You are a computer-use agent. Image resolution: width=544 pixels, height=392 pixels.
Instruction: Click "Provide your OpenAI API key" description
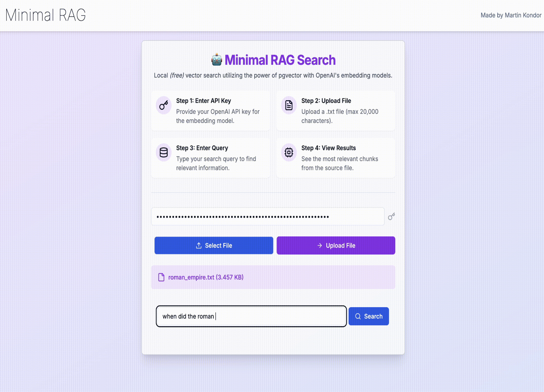pos(218,116)
